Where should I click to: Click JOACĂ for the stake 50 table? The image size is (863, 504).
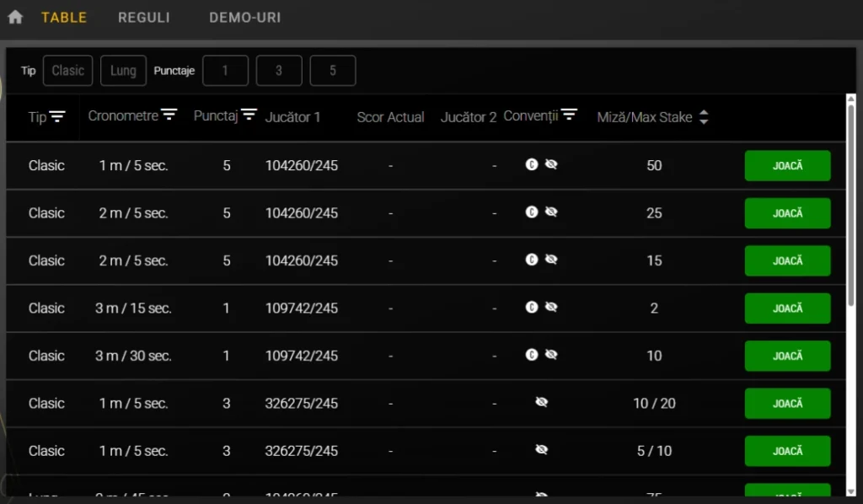point(788,166)
